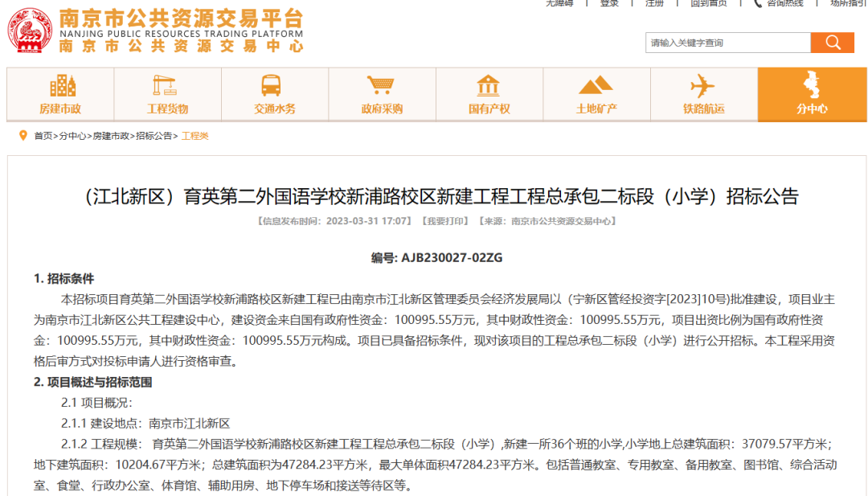Open the 国有产权 bank building category
The height and width of the screenshot is (496, 868).
tap(489, 94)
